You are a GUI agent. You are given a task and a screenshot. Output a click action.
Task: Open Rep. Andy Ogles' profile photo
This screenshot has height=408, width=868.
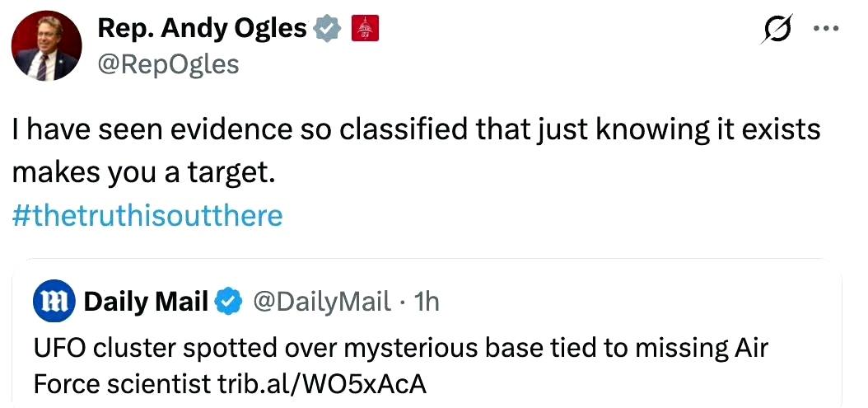pos(47,46)
